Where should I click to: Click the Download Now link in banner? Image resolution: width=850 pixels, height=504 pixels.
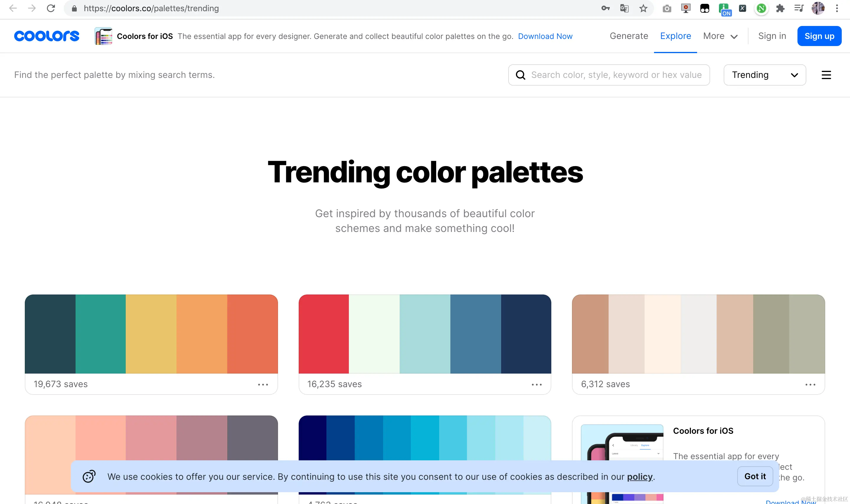pos(545,36)
